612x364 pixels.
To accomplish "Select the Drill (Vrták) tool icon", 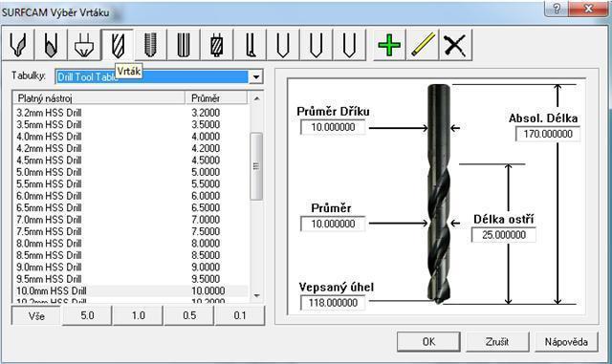I will point(118,45).
